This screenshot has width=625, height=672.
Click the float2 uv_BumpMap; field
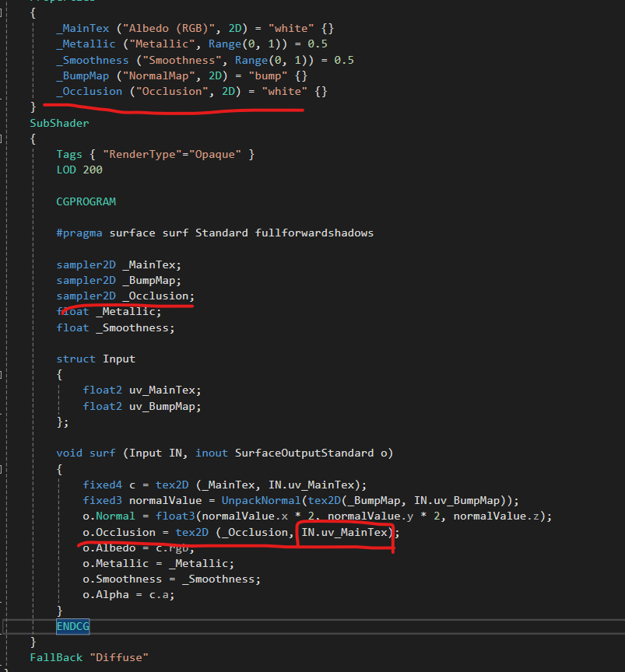pos(142,406)
